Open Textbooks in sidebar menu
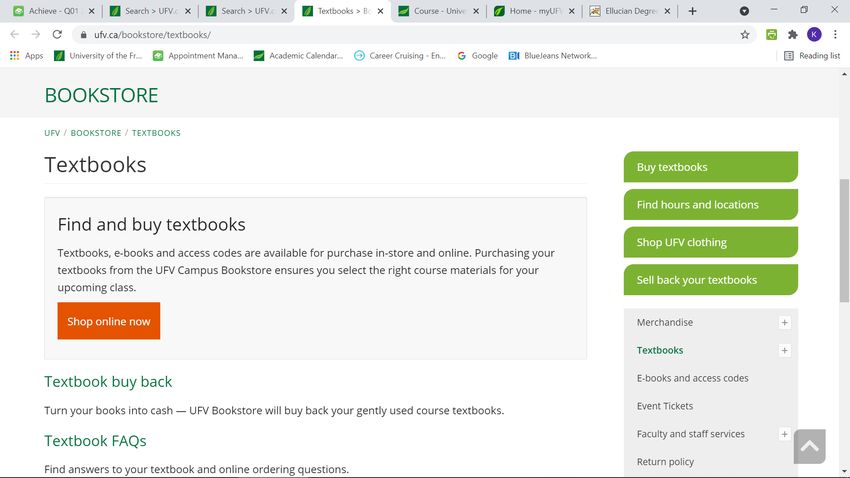The width and height of the screenshot is (850, 478). [x=660, y=351]
